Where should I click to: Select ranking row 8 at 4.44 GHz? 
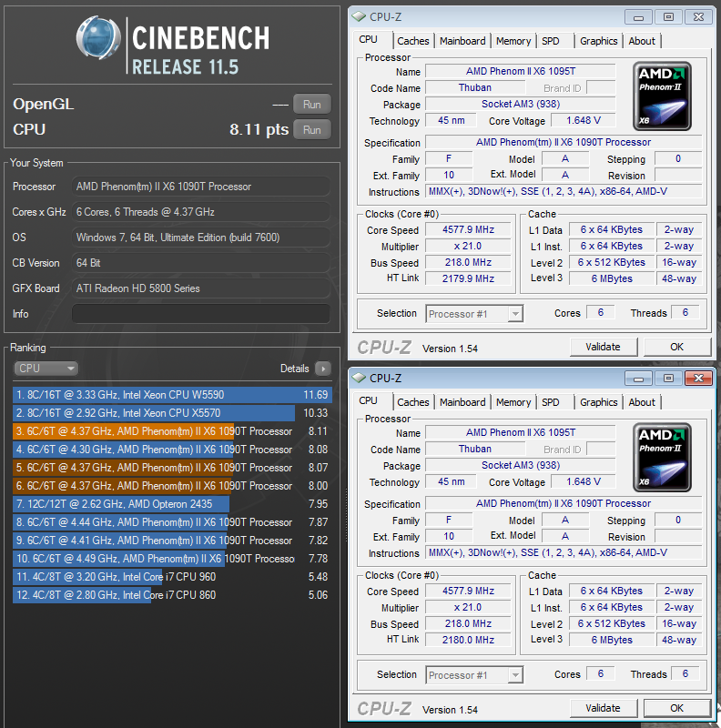click(172, 522)
